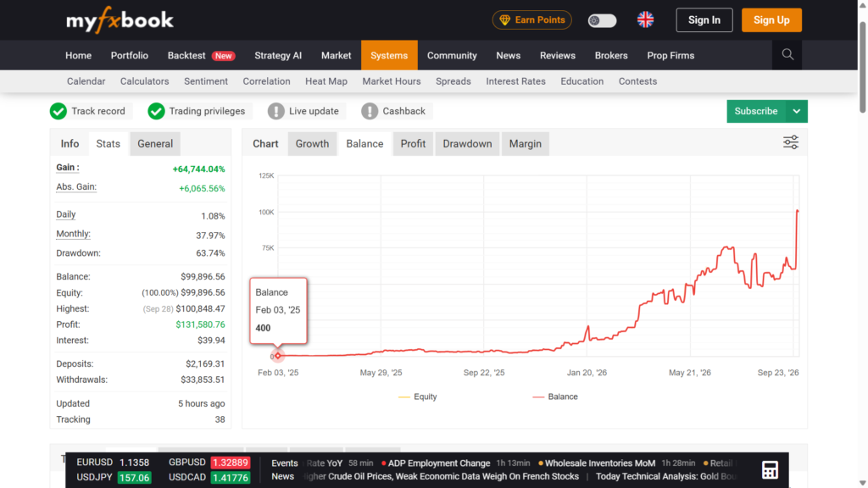Open the Portfolio menu item
This screenshot has width=868, height=488.
pyautogui.click(x=130, y=55)
